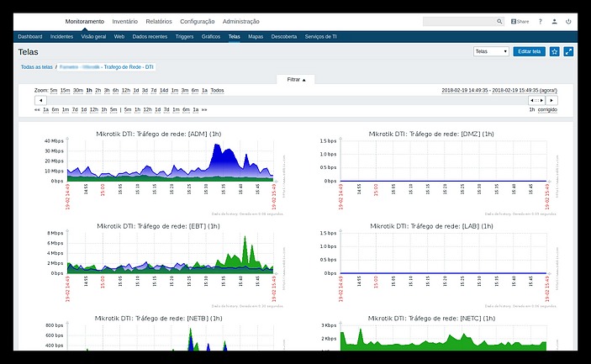This screenshot has width=591, height=364.
Task: Enter fullscreen mode with expand arrows icon
Action: tap(569, 51)
